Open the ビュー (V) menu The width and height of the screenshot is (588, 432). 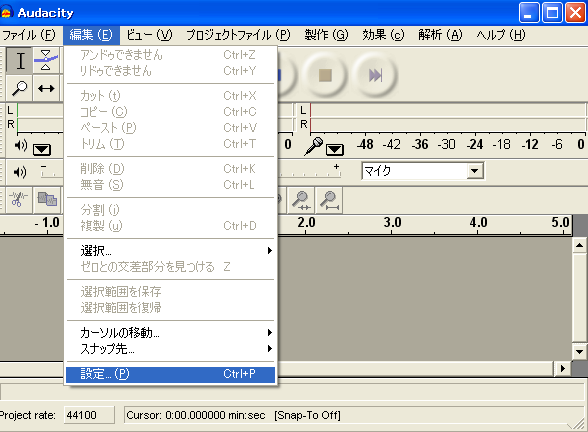149,35
